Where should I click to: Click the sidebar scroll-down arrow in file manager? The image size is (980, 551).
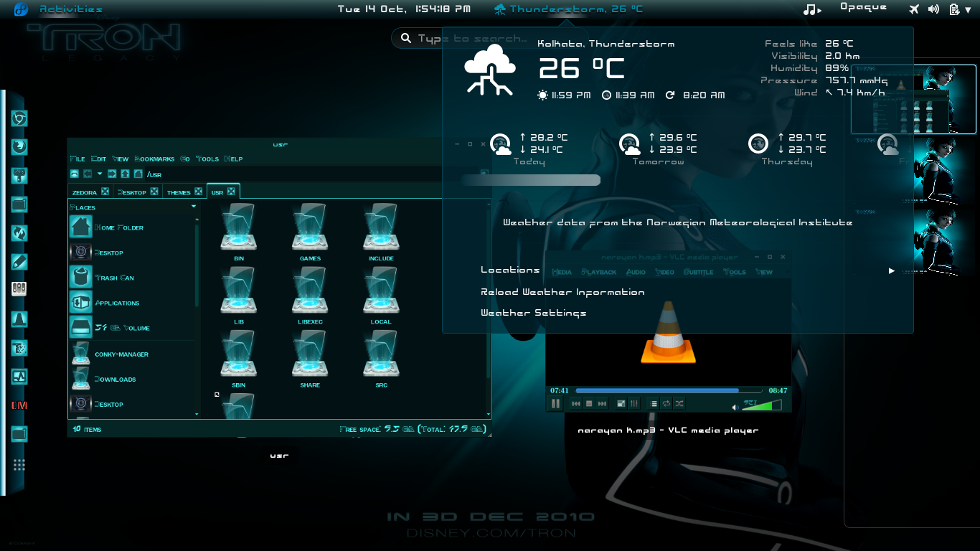pyautogui.click(x=197, y=414)
